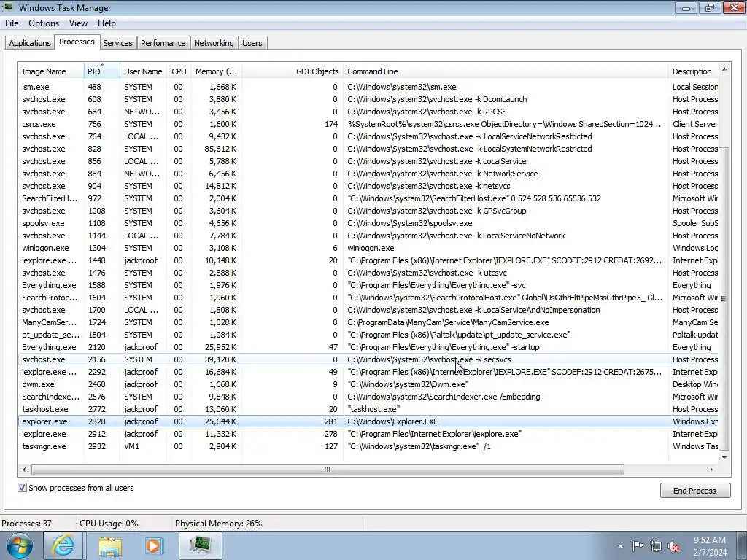The height and width of the screenshot is (560, 747).
Task: Click horizontal scrollbar right arrow
Action: click(712, 470)
